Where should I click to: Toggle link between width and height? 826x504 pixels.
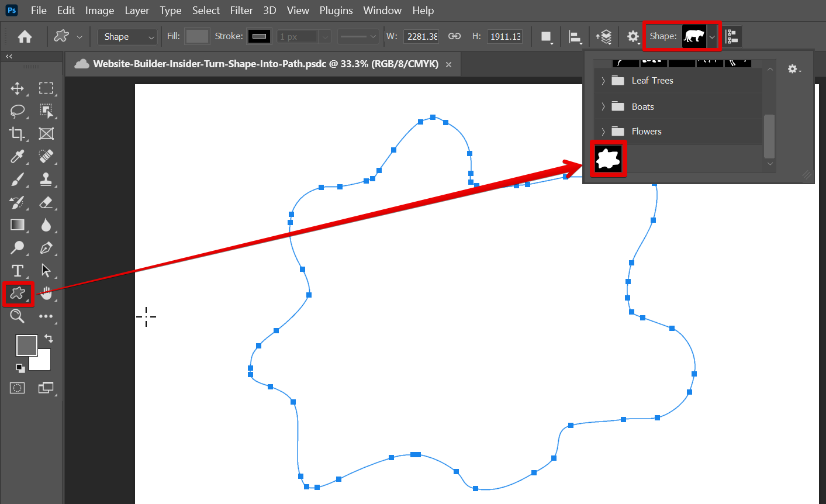(454, 36)
